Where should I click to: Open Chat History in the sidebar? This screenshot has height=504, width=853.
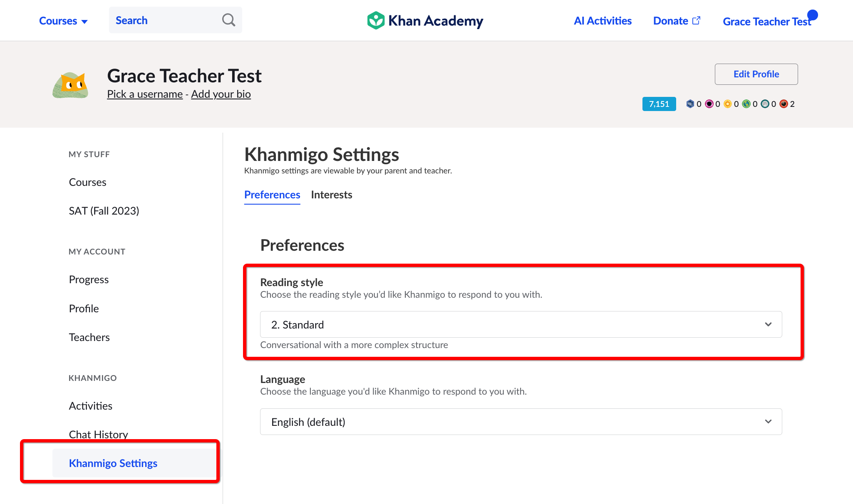tap(98, 434)
